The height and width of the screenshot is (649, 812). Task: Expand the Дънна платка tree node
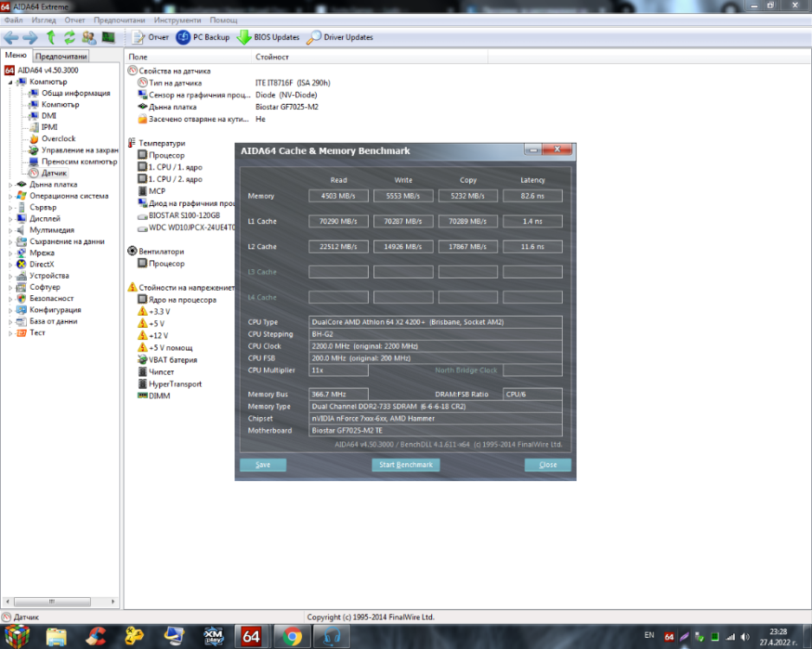pos(10,185)
